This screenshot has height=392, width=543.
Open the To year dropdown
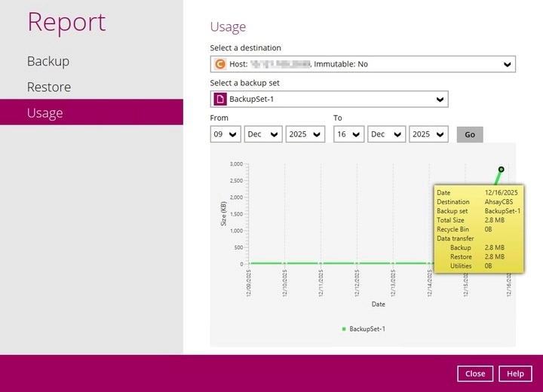(428, 134)
